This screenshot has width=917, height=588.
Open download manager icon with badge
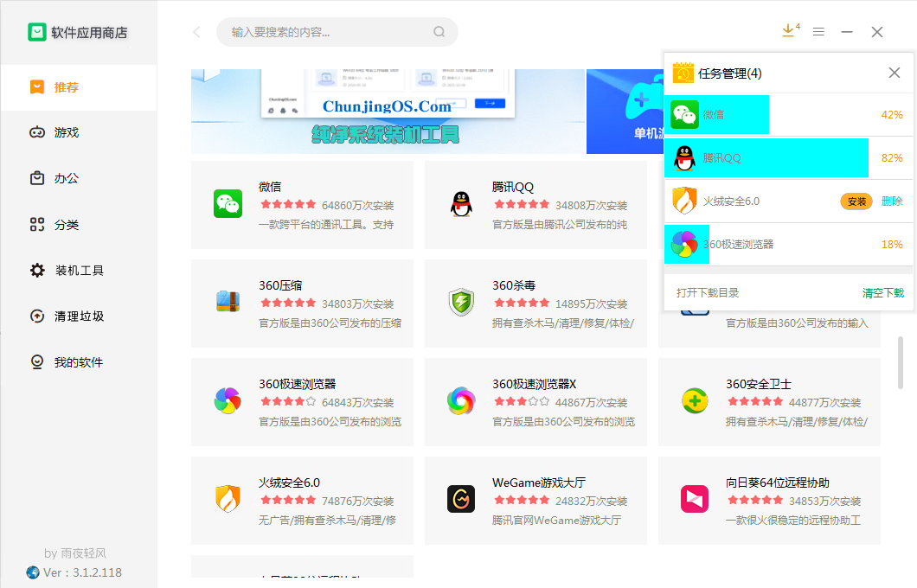(791, 30)
